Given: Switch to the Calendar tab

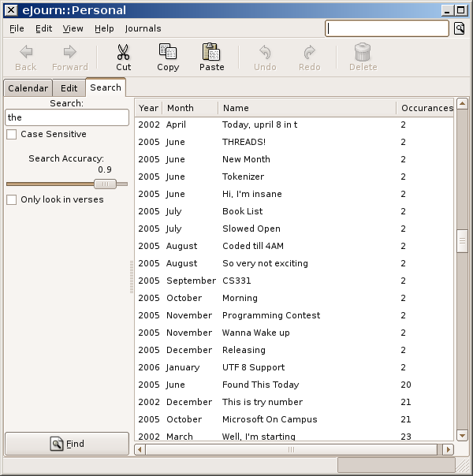Looking at the screenshot, I should click(x=28, y=88).
